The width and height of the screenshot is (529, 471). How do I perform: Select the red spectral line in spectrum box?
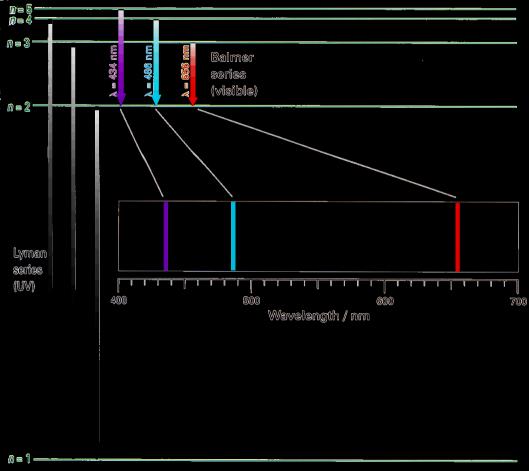click(x=457, y=237)
